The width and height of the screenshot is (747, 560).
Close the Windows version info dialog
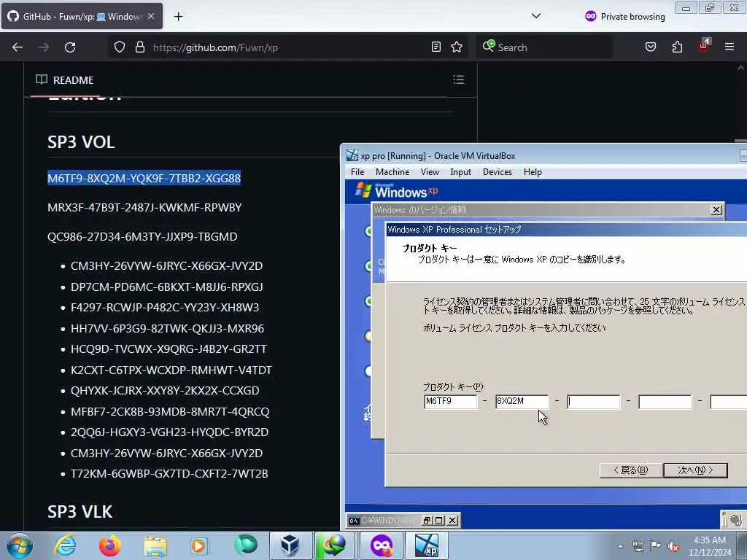[x=716, y=209]
